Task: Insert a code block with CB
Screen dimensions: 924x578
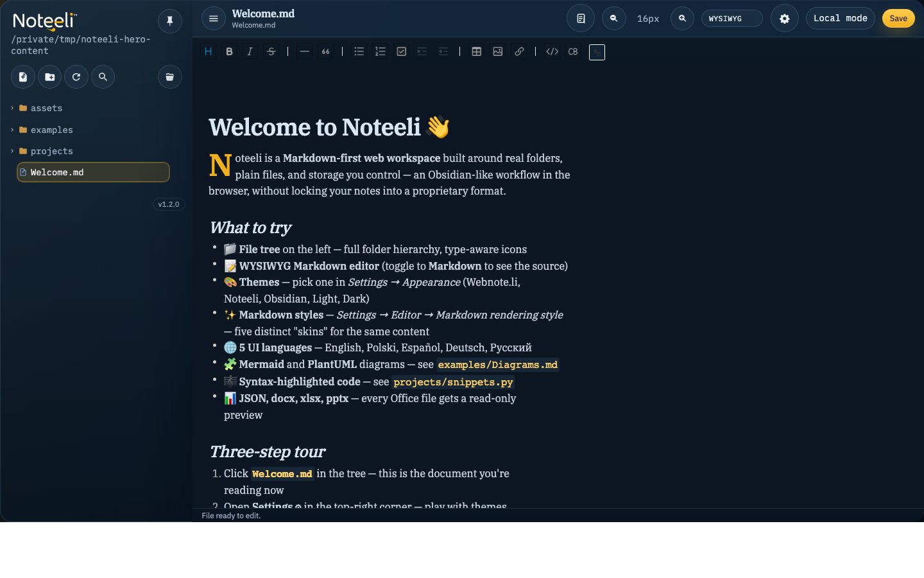Action: 573,52
